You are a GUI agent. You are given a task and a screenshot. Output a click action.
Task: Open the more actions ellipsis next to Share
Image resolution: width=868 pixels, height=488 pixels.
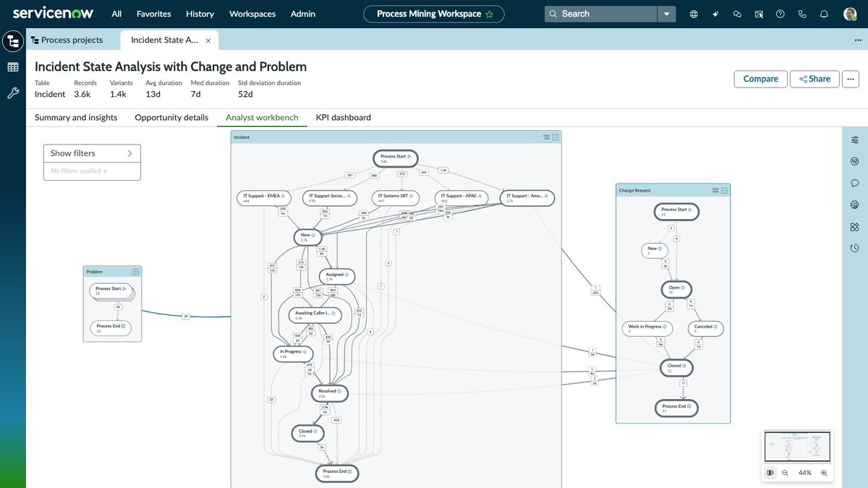851,79
